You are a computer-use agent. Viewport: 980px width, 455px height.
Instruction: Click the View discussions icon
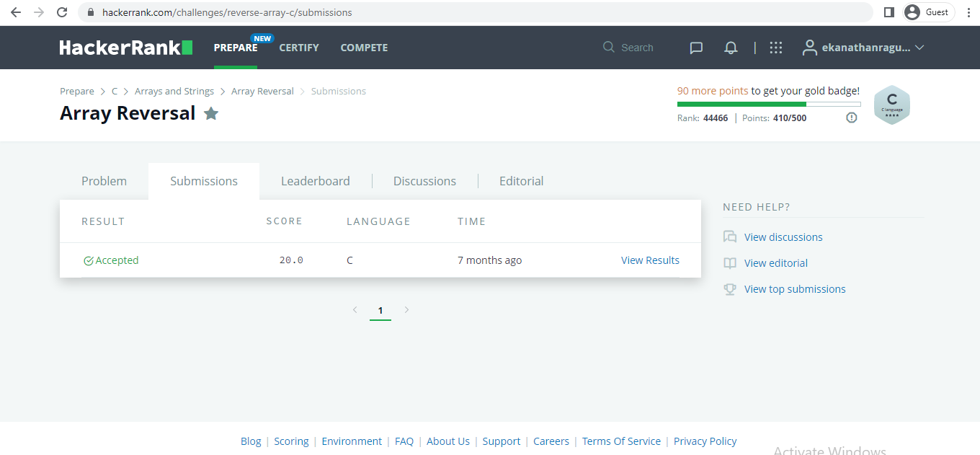730,237
